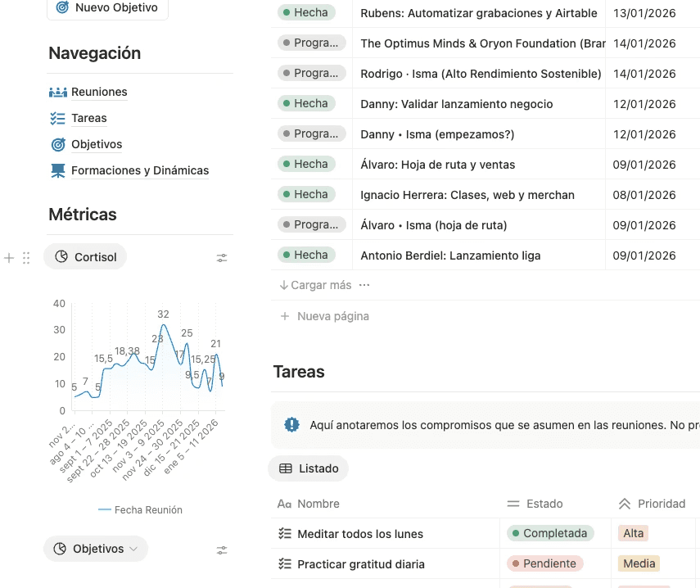Open Rubens: Automatizar grabaciones y Airtable
700x588 pixels.
coord(479,13)
